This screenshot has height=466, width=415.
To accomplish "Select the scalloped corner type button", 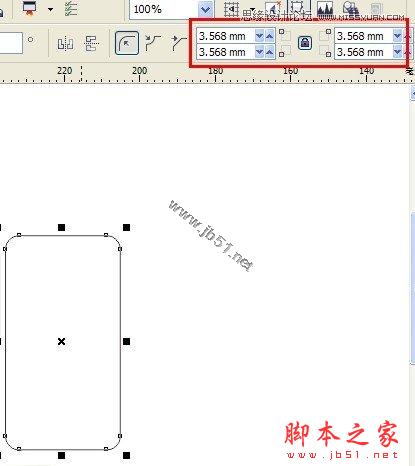I will (153, 43).
